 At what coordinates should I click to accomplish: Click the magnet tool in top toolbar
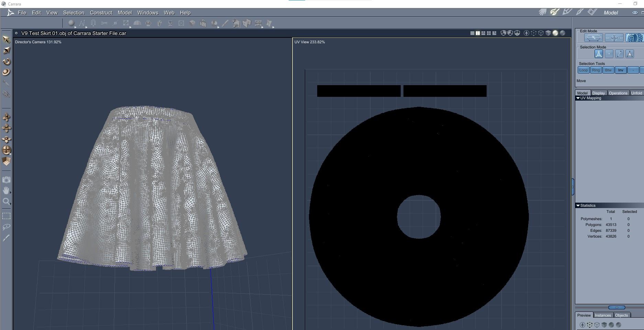pyautogui.click(x=93, y=23)
